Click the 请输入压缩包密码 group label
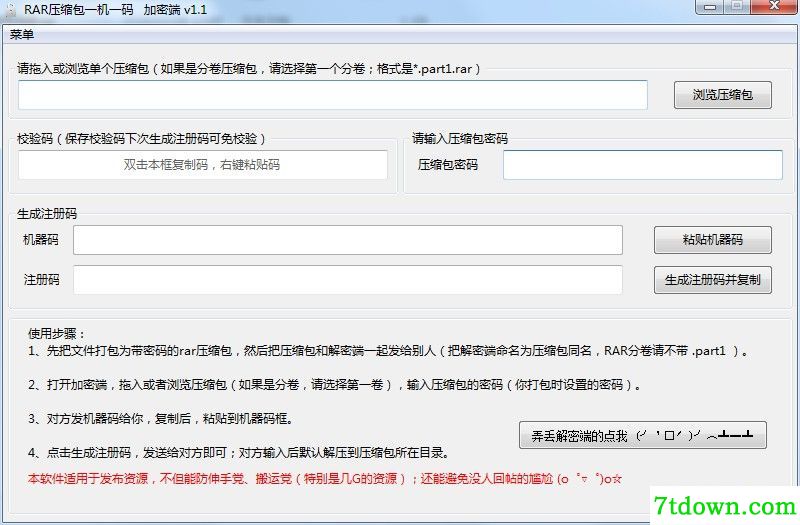800x525 pixels. [x=460, y=139]
